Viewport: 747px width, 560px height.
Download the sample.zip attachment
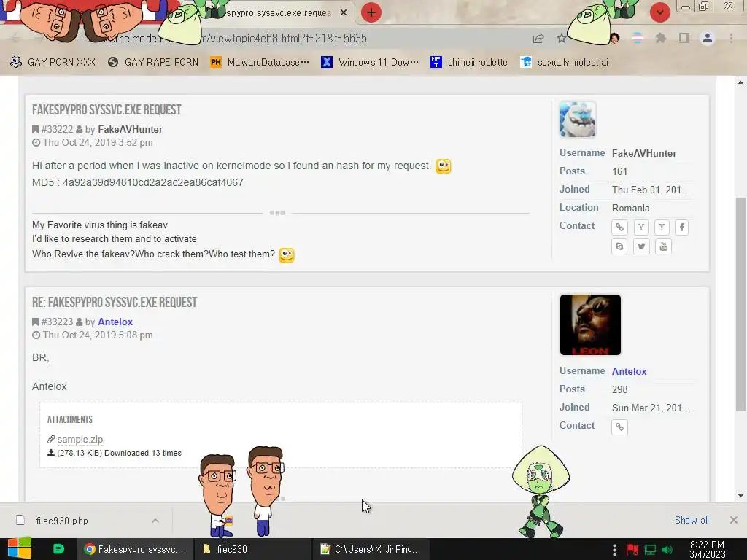(80, 440)
